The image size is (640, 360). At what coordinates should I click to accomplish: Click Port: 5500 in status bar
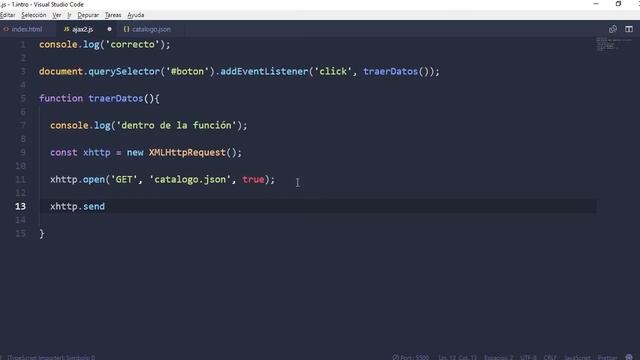[411, 357]
